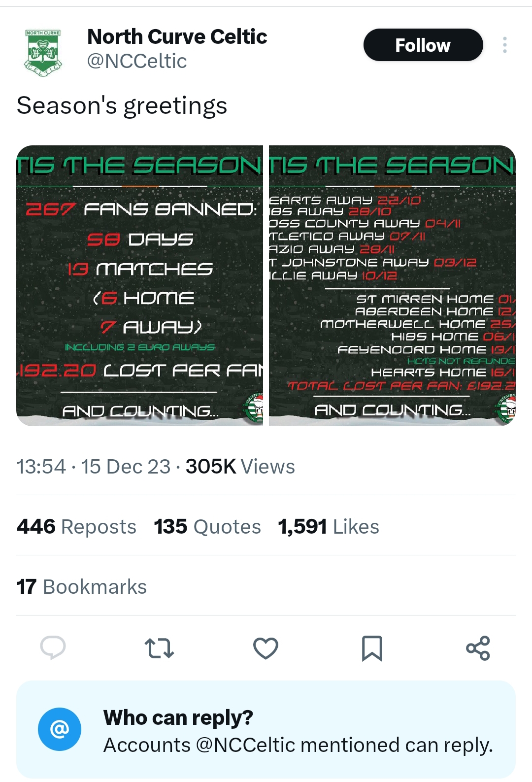Tap the reply speech bubble icon
This screenshot has height=782, width=532.
tap(53, 648)
